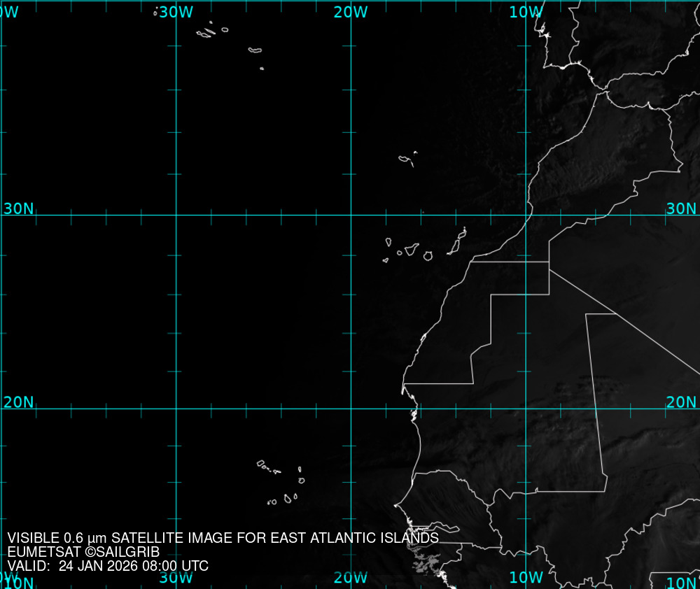Click Madeira island outline north of 30N
The image size is (700, 589).
tap(405, 159)
